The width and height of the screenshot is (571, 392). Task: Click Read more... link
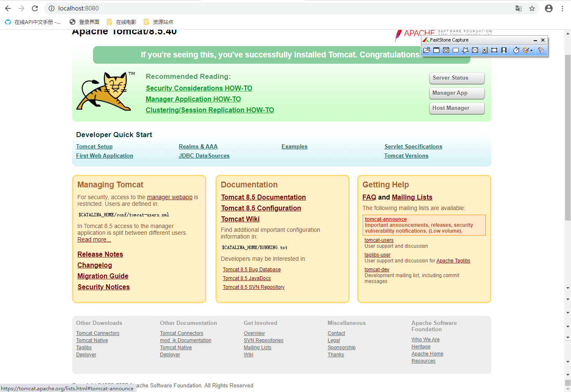click(94, 239)
